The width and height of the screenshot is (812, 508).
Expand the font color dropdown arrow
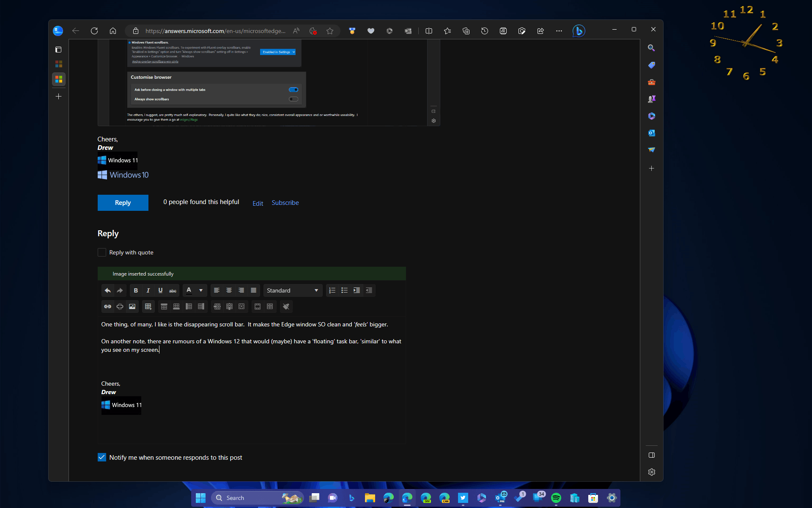click(x=201, y=290)
